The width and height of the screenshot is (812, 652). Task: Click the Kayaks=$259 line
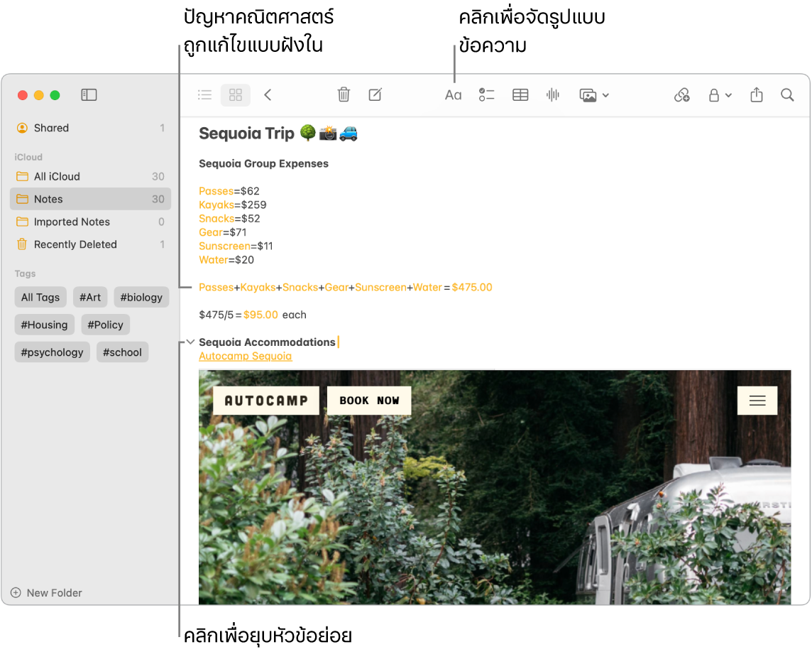coord(233,205)
